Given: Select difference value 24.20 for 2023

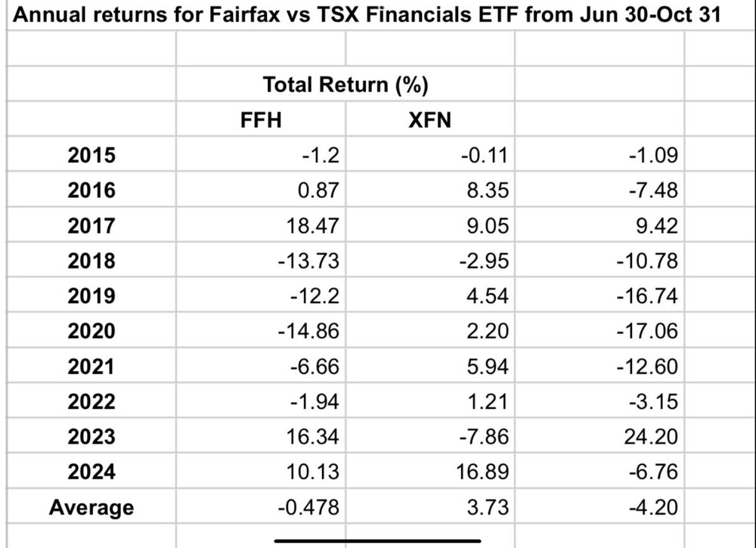Looking at the screenshot, I should [600, 436].
